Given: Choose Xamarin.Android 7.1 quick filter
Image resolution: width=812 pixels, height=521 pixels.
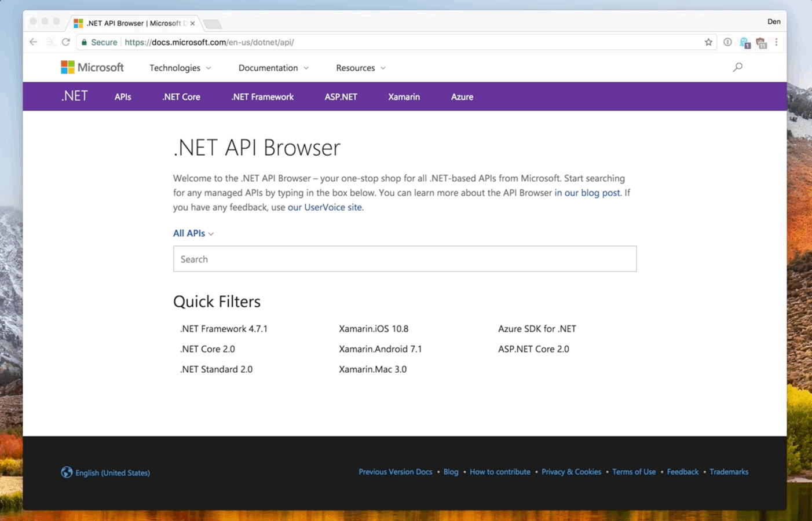Looking at the screenshot, I should pos(381,349).
